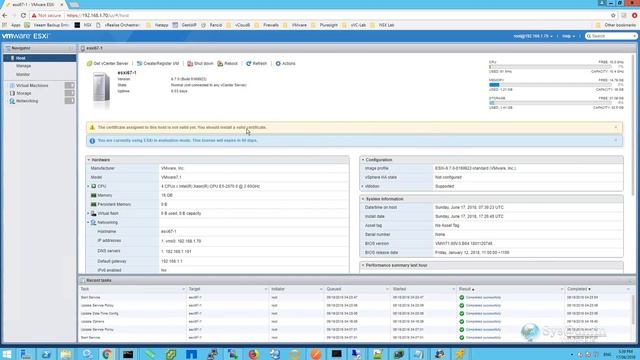Click the Navigator panel header icon
Screen dimensions: 640x360
pos(8,48)
